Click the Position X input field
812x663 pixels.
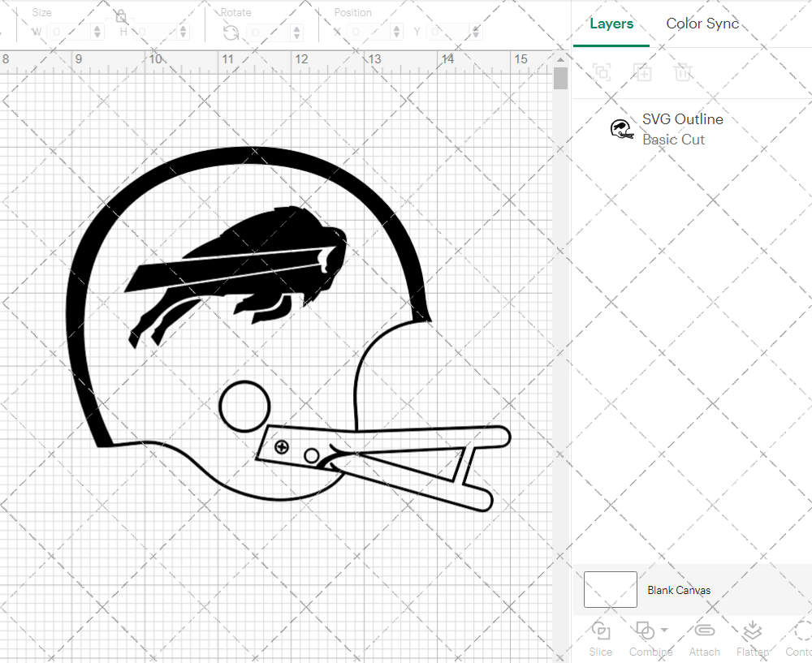369,32
